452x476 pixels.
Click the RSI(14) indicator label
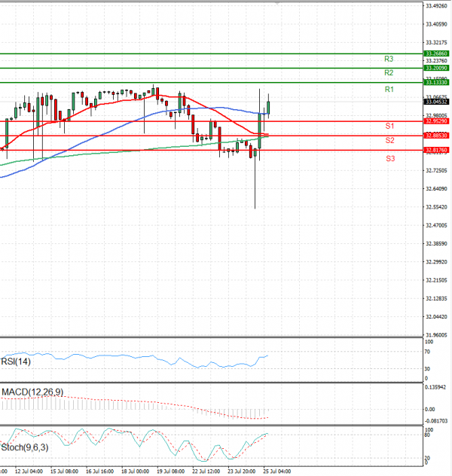pyautogui.click(x=16, y=362)
